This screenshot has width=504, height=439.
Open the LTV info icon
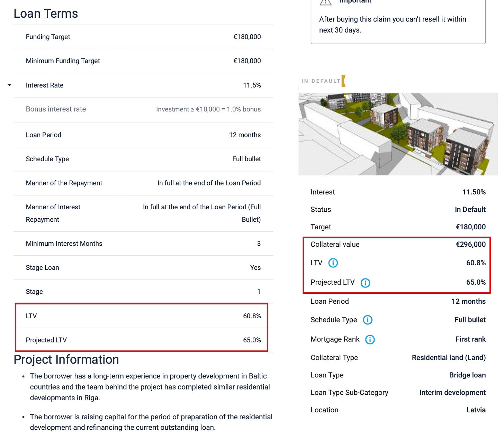tap(333, 263)
